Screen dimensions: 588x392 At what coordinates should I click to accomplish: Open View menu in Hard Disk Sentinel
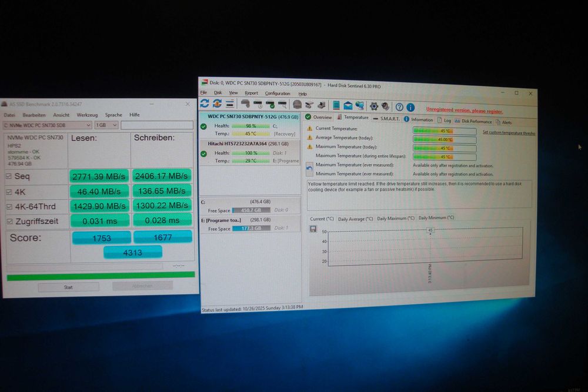click(233, 93)
